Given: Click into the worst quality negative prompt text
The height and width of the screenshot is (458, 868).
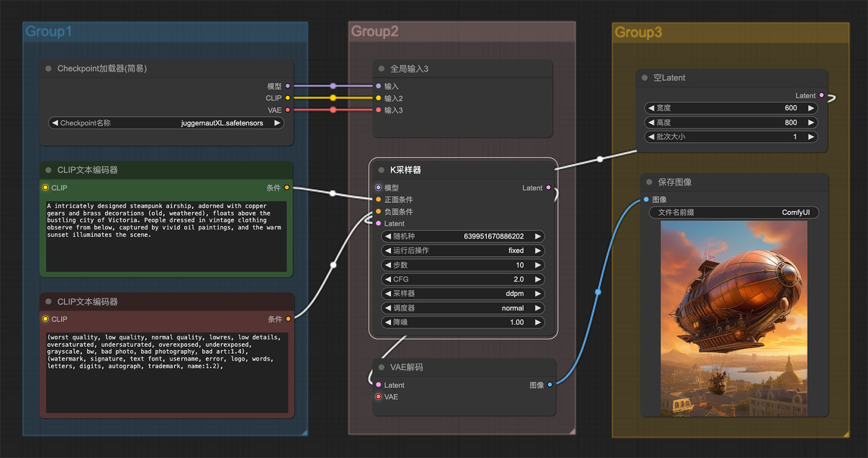Looking at the screenshot, I should pos(167,372).
